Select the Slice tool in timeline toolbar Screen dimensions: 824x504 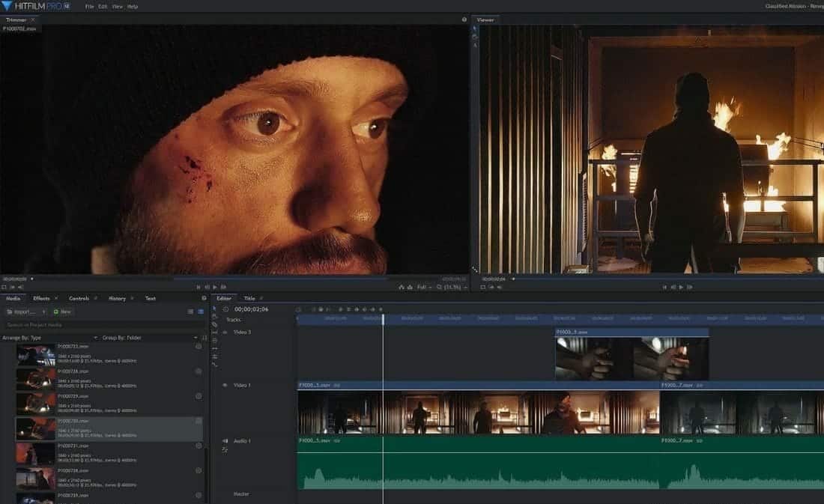[214, 325]
